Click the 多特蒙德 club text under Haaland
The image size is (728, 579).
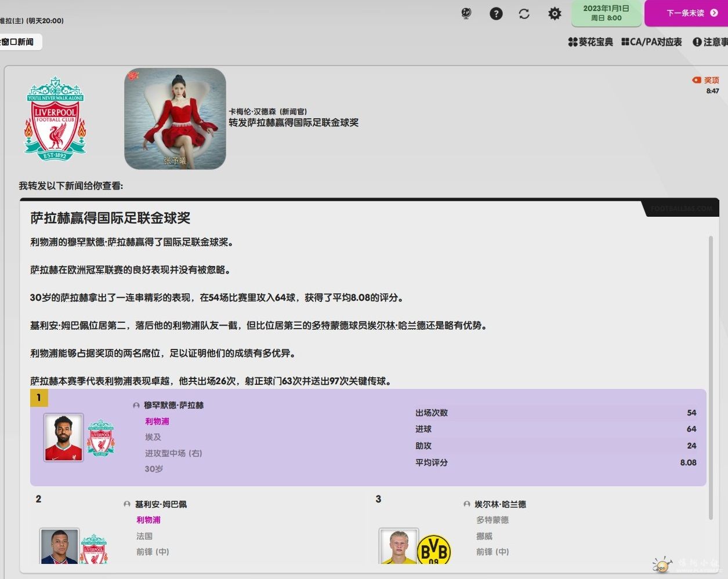pyautogui.click(x=492, y=520)
